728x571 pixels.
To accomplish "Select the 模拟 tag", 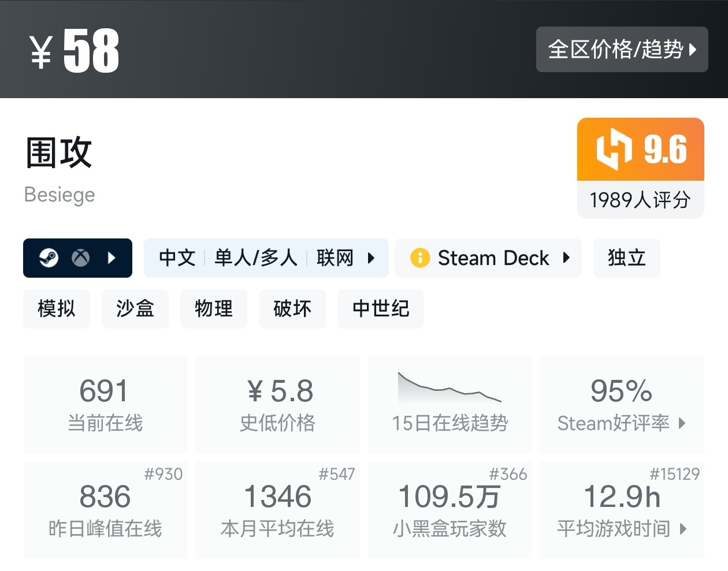I will coord(57,309).
